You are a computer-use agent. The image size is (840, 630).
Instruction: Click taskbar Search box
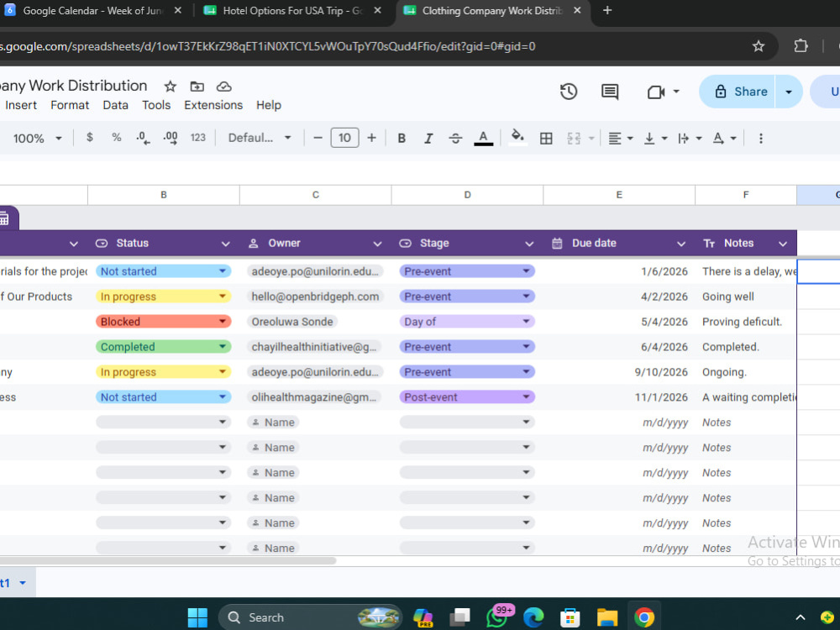[310, 617]
